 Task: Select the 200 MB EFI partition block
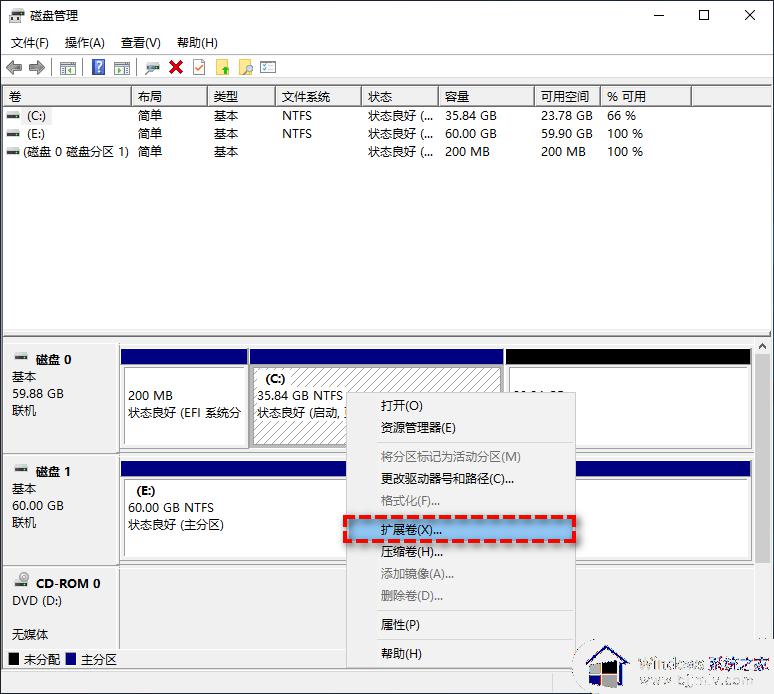coord(184,399)
